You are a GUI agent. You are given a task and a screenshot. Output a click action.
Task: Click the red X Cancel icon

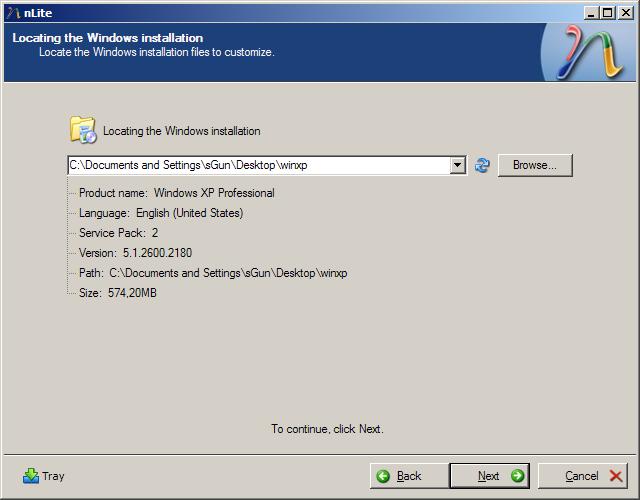pos(616,476)
